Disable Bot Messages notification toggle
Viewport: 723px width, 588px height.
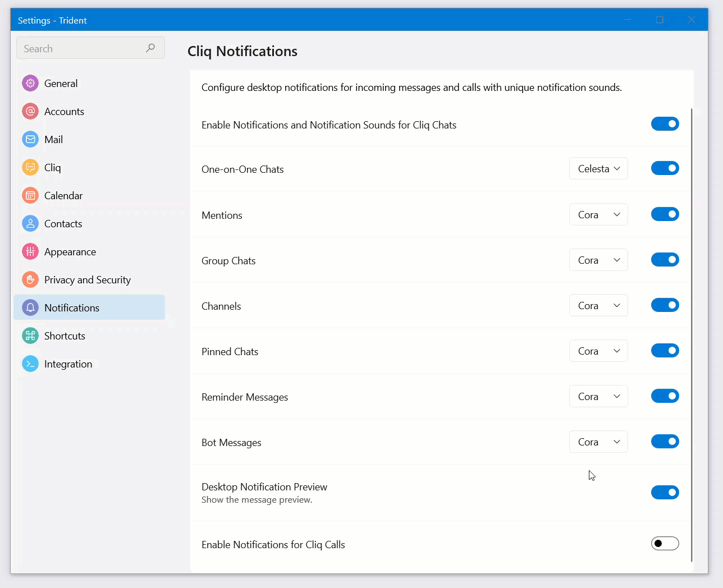click(x=665, y=442)
